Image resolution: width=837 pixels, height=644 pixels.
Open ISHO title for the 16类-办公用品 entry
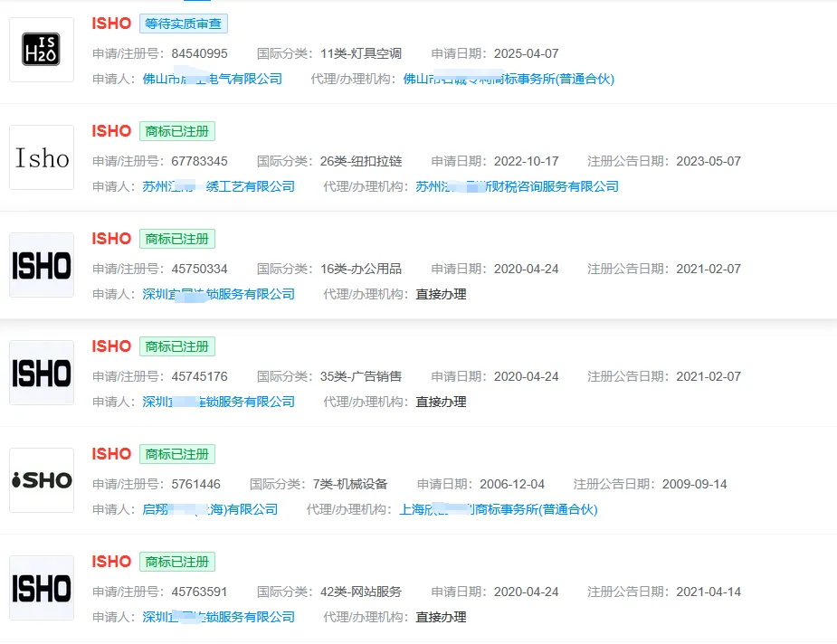[111, 239]
